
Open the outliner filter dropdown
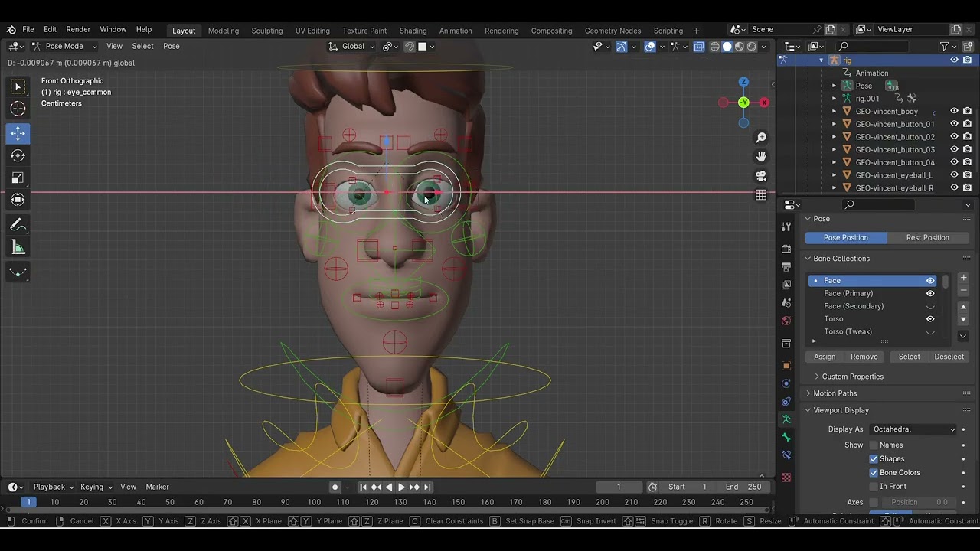pos(949,47)
